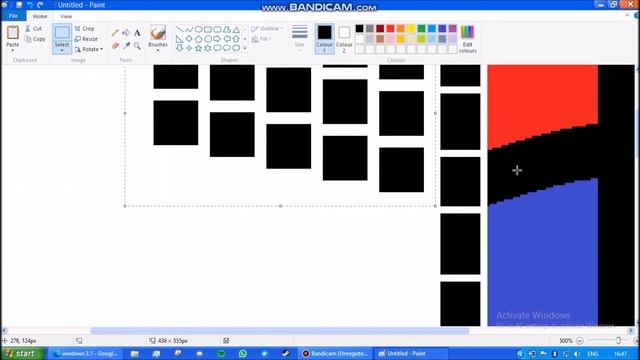
Task: Choose the Rectangle shape
Action: pos(208,29)
